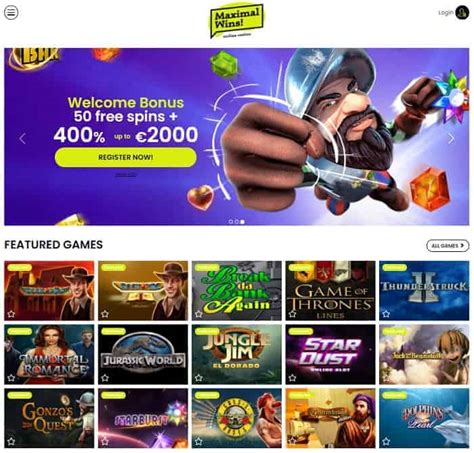Click Register Now button
This screenshot has width=474, height=453.
126,157
